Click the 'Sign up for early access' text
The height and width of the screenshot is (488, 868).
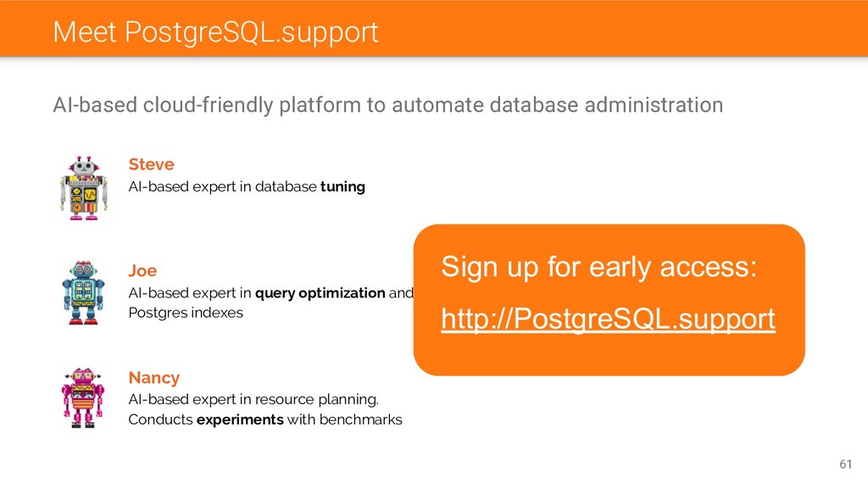[x=598, y=267]
